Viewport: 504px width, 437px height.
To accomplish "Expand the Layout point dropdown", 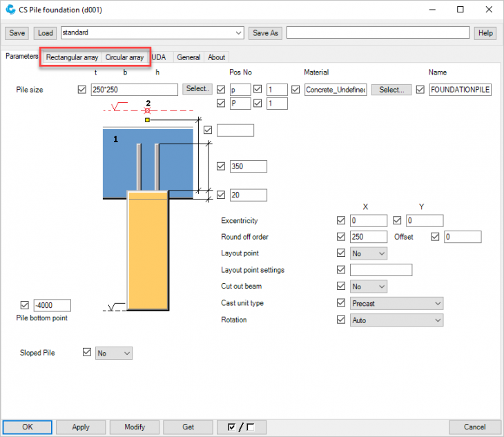I will point(369,253).
